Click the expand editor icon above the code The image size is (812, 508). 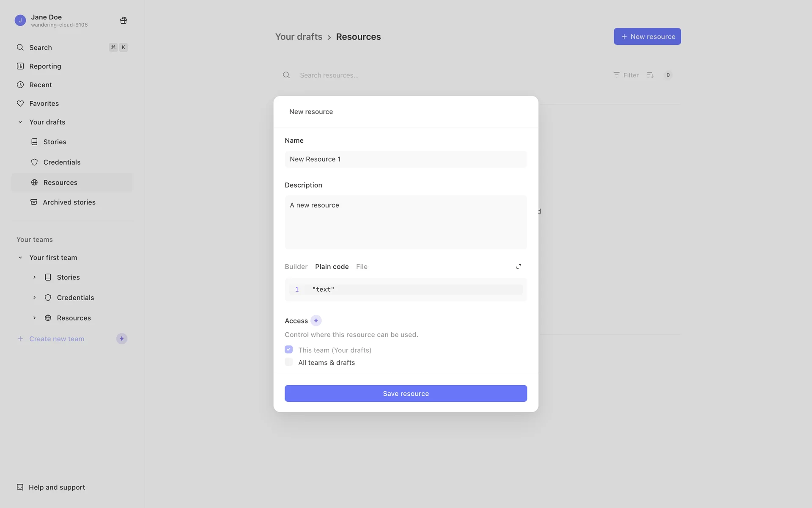[518, 267]
